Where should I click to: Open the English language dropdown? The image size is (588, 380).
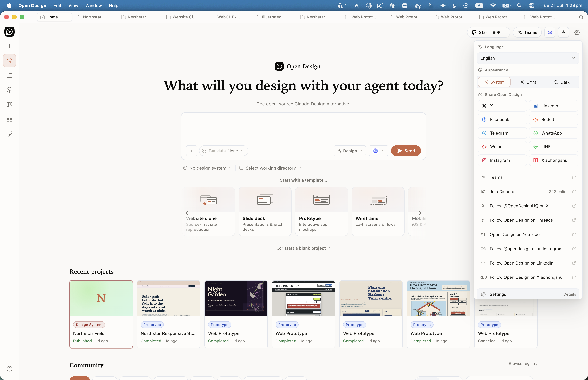coord(528,58)
